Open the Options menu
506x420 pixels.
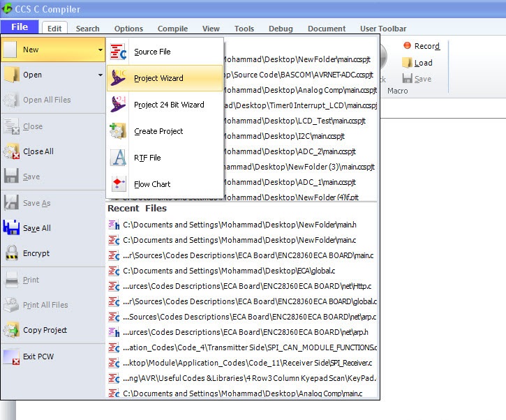click(128, 29)
